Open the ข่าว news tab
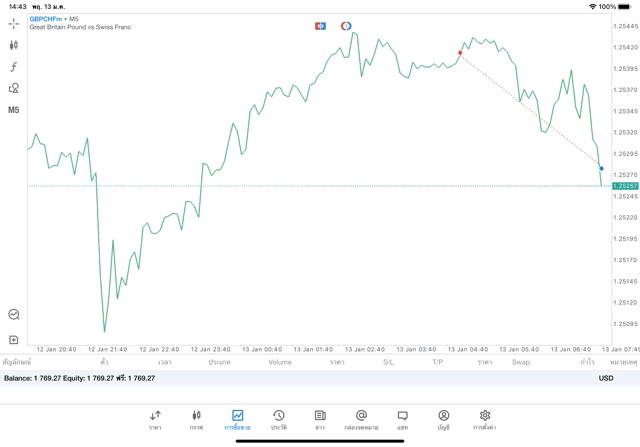Image resolution: width=640 pixels, height=447 pixels. point(320,419)
